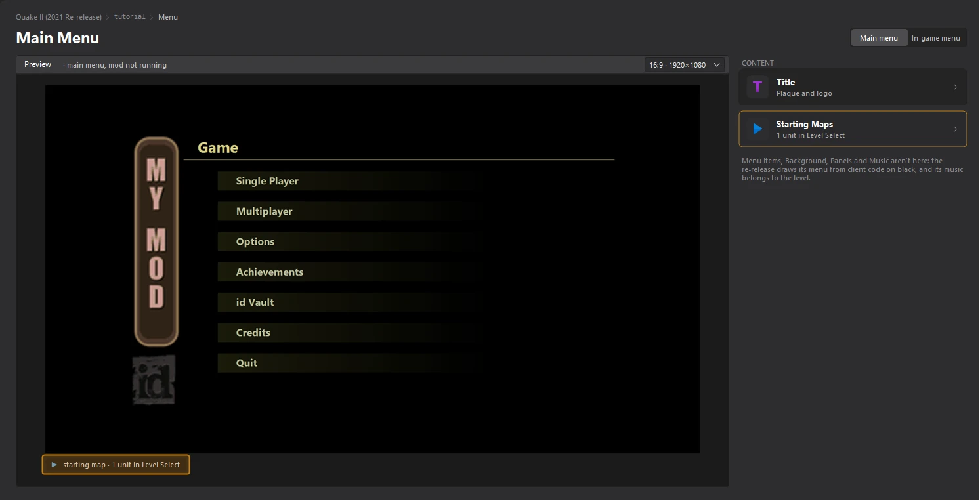Open the 16:9 · 1920×1080 resolution dropdown
980x500 pixels.
tap(685, 65)
